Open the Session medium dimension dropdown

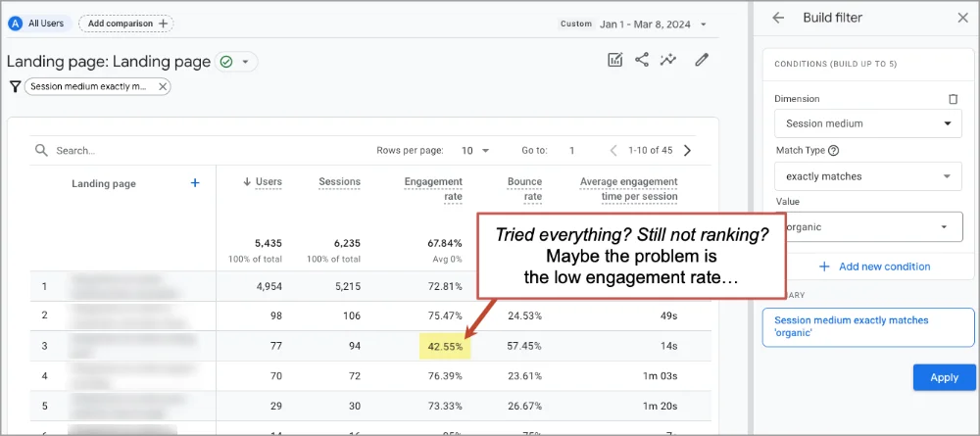pyautogui.click(x=868, y=123)
